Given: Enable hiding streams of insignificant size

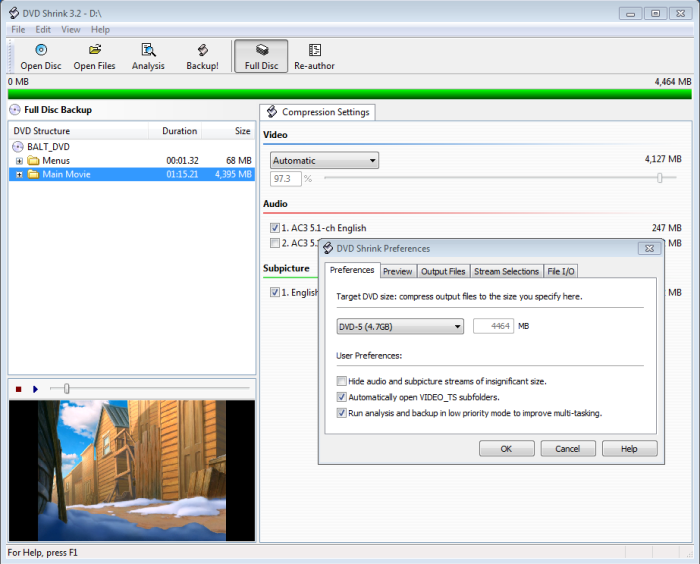Looking at the screenshot, I should click(342, 381).
